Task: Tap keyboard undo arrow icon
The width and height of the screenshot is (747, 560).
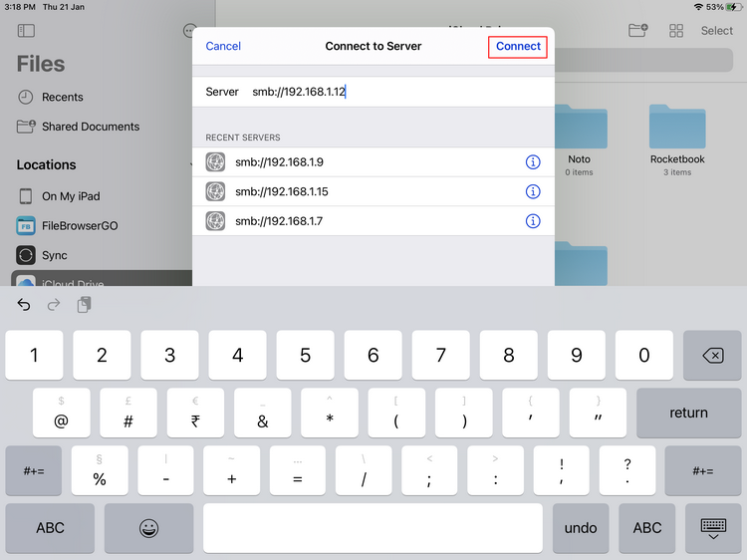Action: (24, 305)
